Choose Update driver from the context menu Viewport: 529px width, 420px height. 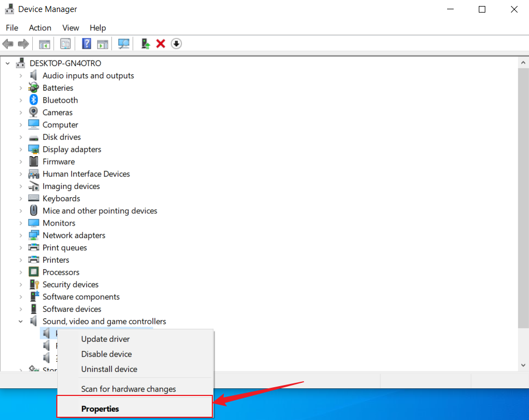click(x=105, y=339)
